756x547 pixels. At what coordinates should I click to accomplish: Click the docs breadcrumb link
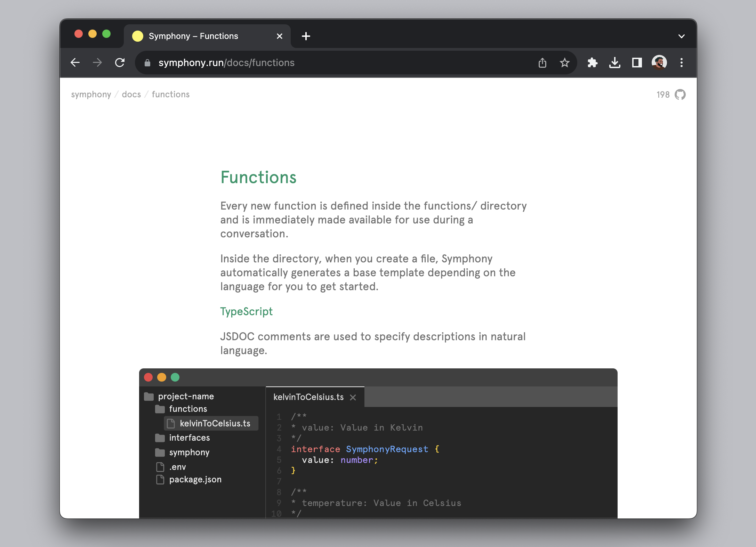coord(131,95)
